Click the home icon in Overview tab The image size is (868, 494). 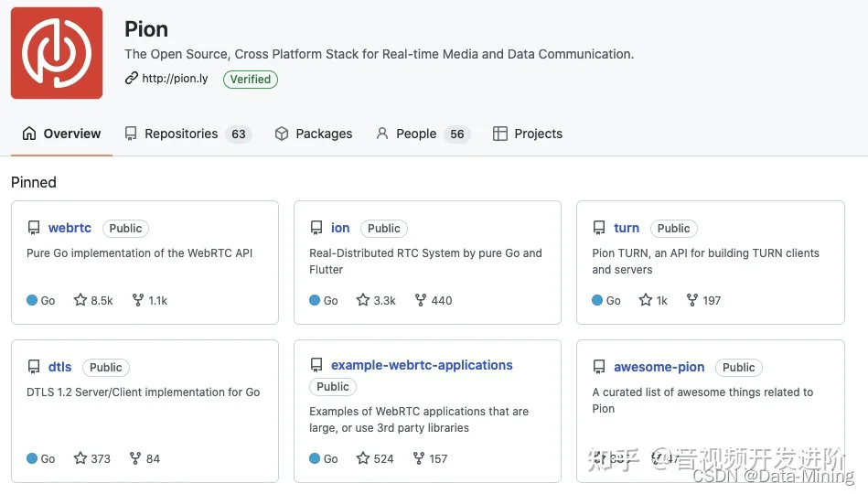[x=29, y=134]
